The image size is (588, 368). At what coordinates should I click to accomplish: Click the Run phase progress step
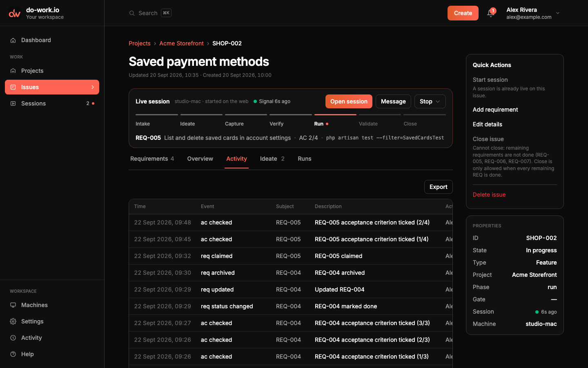(335, 120)
